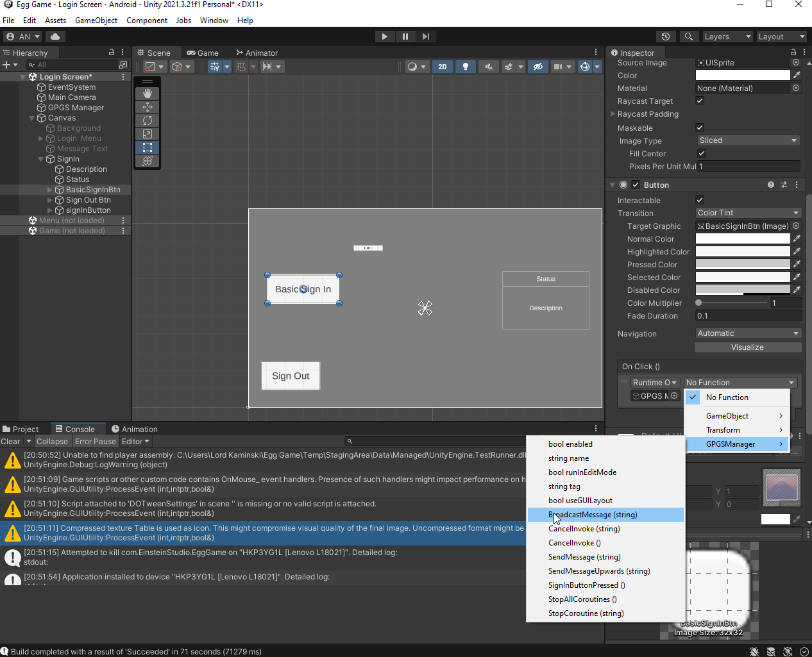Open the Image Type Sliced dropdown

click(749, 140)
